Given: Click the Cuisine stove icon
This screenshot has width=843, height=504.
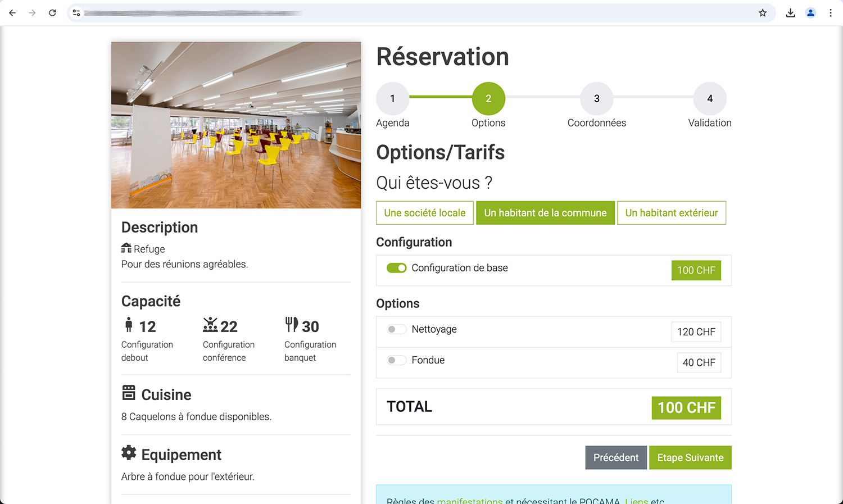Looking at the screenshot, I should click(129, 393).
